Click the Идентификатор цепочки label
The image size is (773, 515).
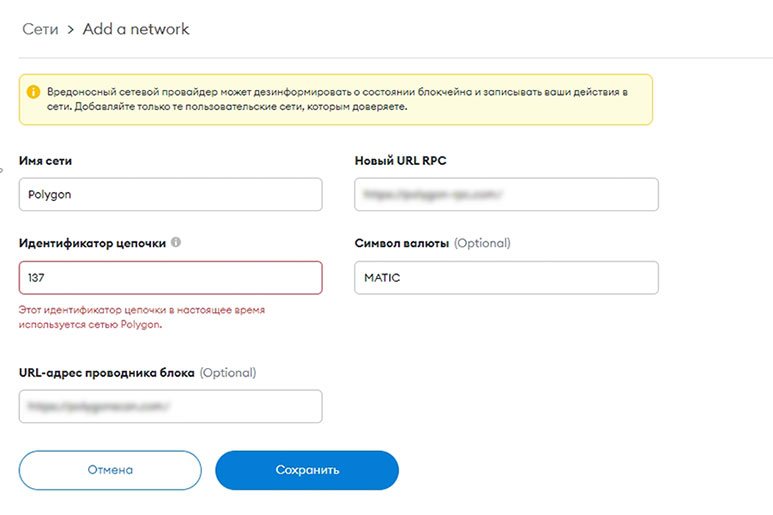92,243
